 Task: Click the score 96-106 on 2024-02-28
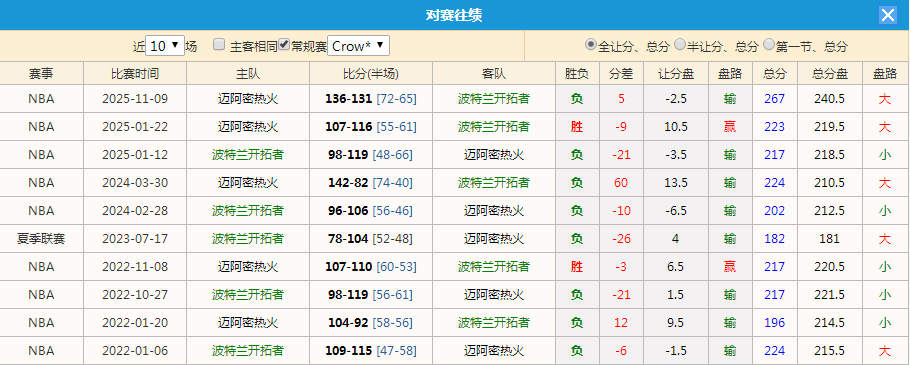348,211
